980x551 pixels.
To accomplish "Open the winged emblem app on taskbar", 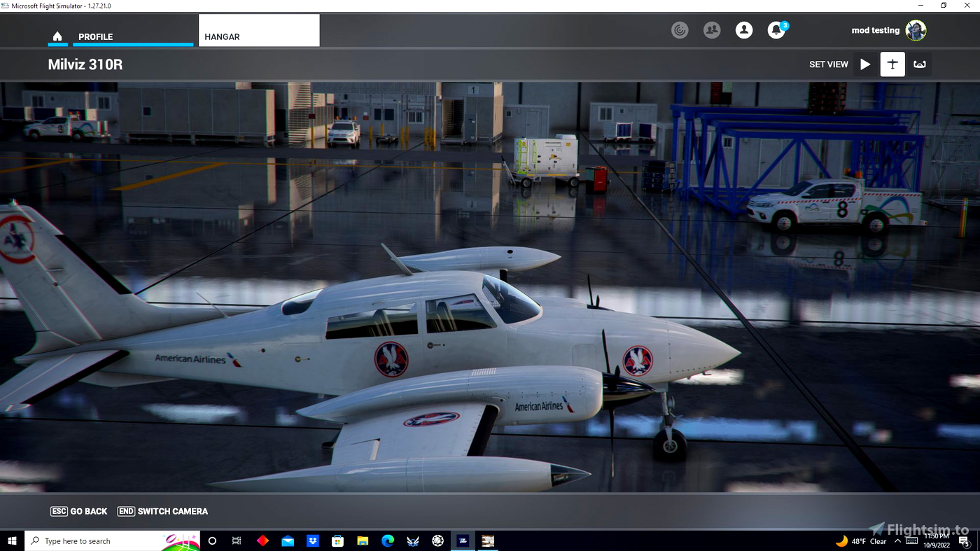I will (x=413, y=541).
